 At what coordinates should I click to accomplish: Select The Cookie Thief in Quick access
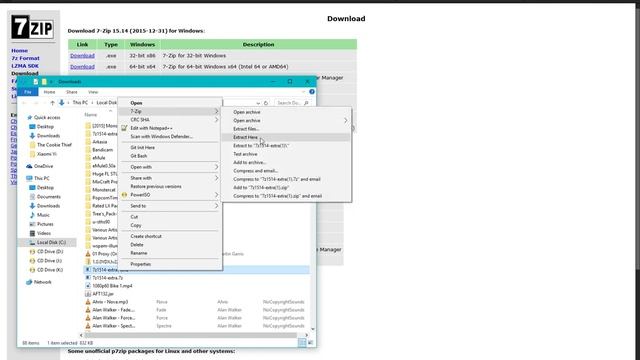pos(54,145)
